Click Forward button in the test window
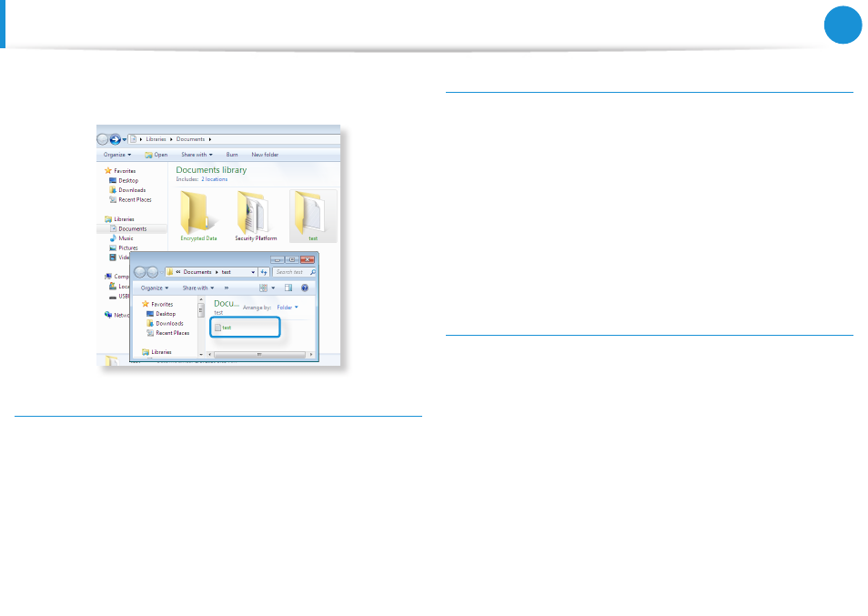Viewport: 868px width, 616px height. pyautogui.click(x=152, y=272)
